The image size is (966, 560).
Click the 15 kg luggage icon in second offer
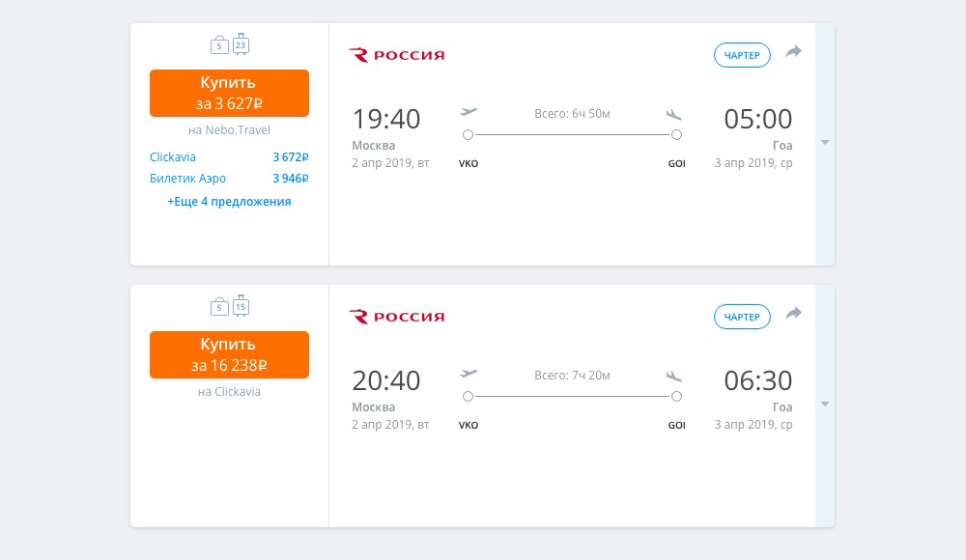[241, 305]
